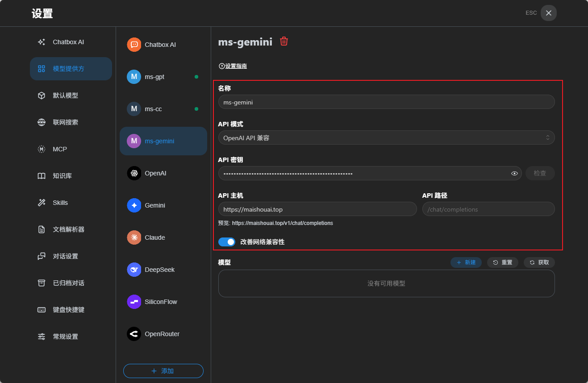The width and height of the screenshot is (588, 383).
Task: Click the green status dot on ms-gpt
Action: pyautogui.click(x=196, y=77)
